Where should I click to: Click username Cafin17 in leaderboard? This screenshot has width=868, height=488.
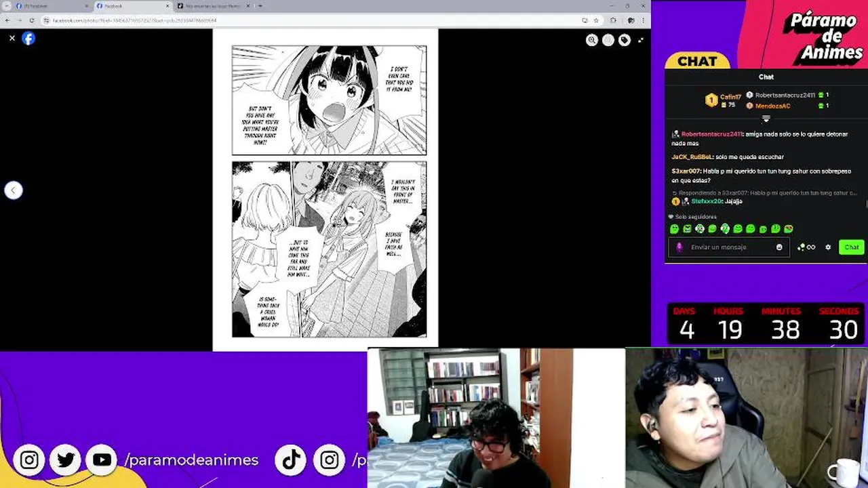[x=730, y=98]
